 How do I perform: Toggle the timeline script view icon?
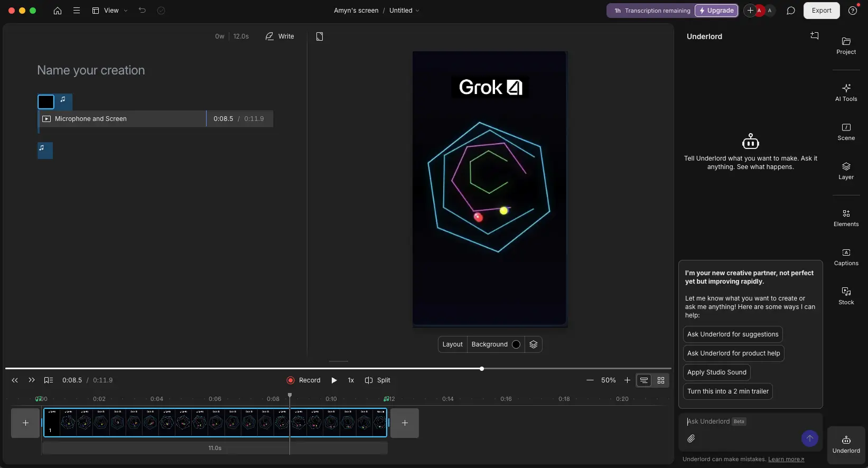click(x=49, y=380)
